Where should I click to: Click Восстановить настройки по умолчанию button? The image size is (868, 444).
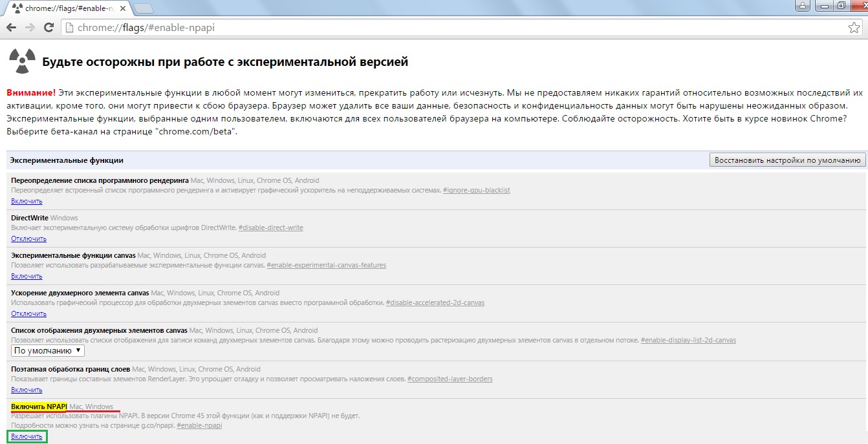(x=787, y=160)
